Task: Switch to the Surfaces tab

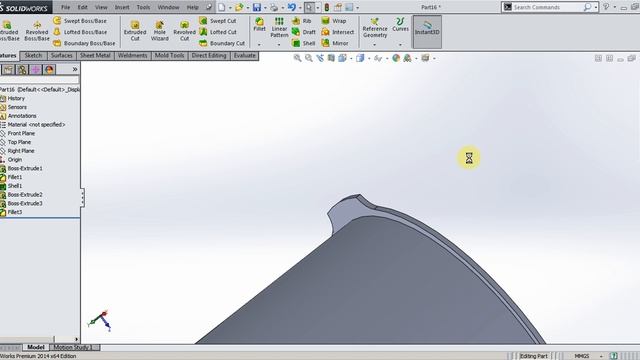Action: coord(62,56)
